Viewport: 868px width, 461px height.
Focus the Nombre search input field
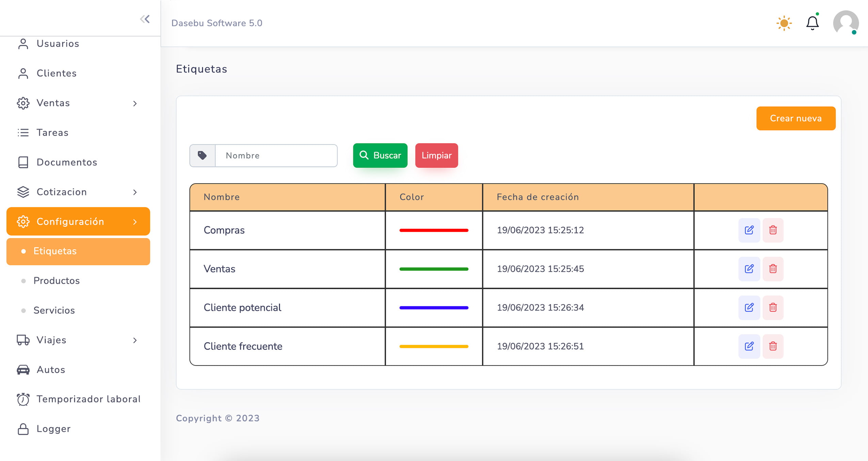[x=276, y=155]
